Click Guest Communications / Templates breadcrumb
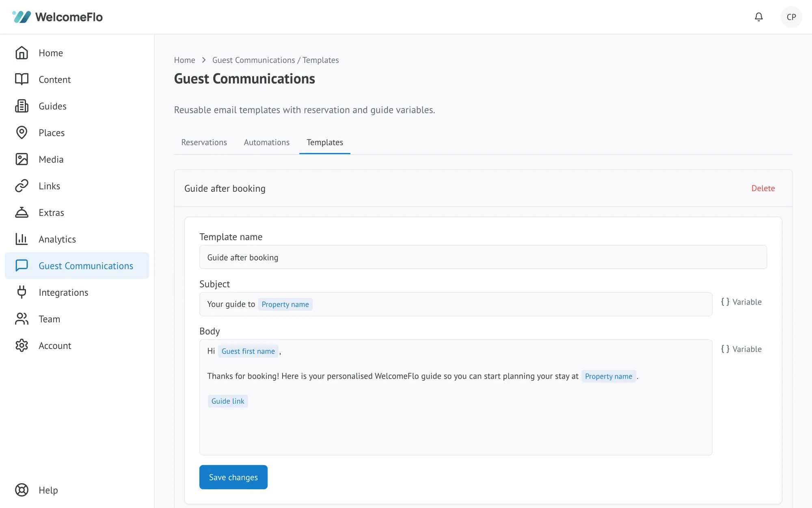Image resolution: width=812 pixels, height=508 pixels. tap(276, 60)
